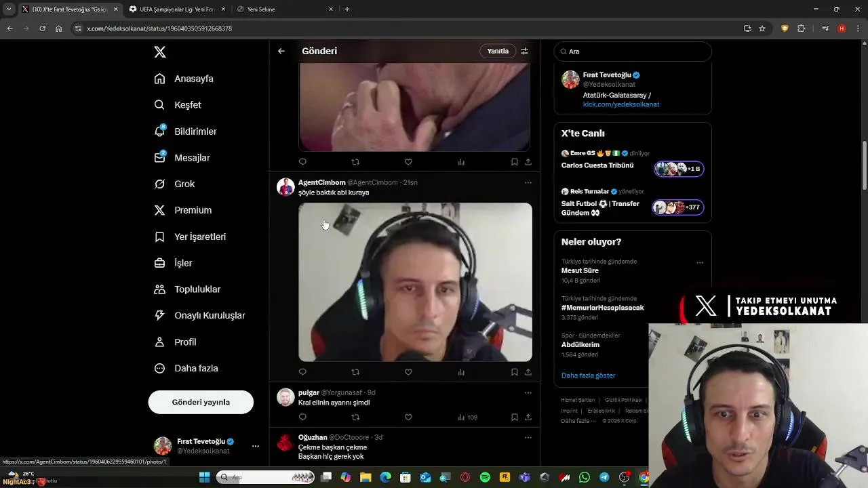Like the top image post
The width and height of the screenshot is (868, 488).
tap(408, 162)
